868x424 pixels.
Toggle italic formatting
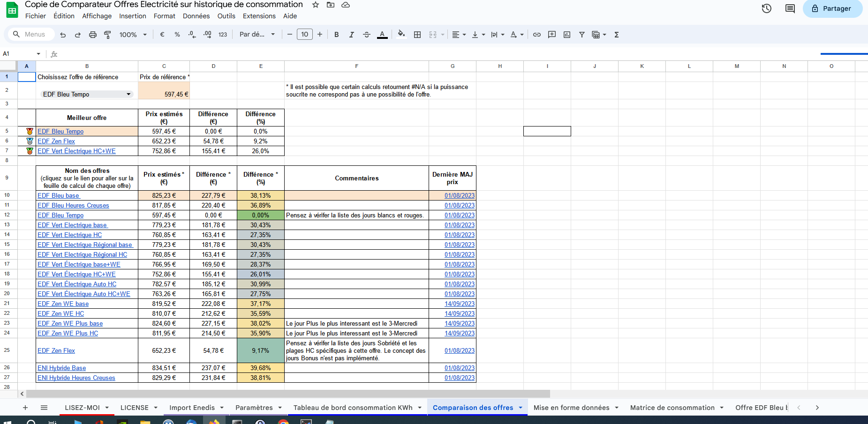click(351, 35)
